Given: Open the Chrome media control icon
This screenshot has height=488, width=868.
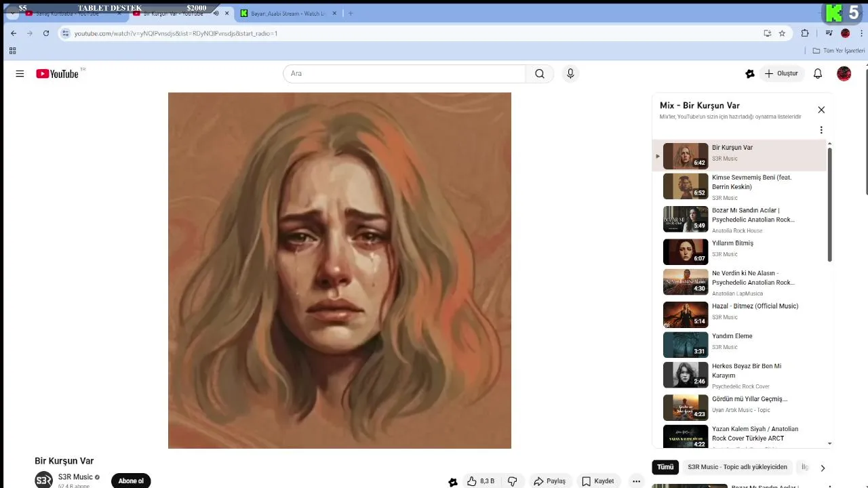Looking at the screenshot, I should [x=829, y=33].
